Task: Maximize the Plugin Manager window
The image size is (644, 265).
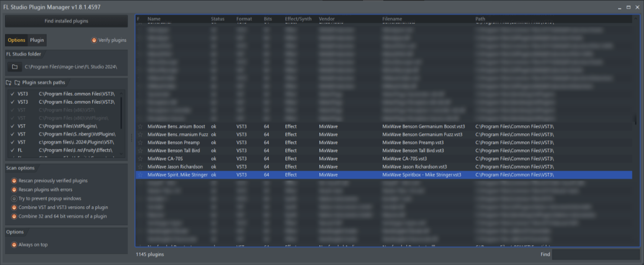Action: tap(628, 7)
